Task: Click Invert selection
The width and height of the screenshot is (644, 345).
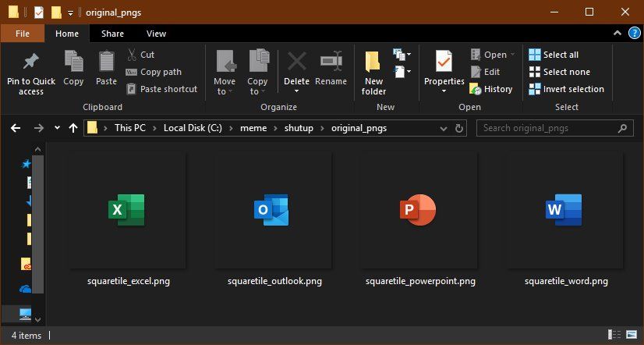Action: coord(566,89)
